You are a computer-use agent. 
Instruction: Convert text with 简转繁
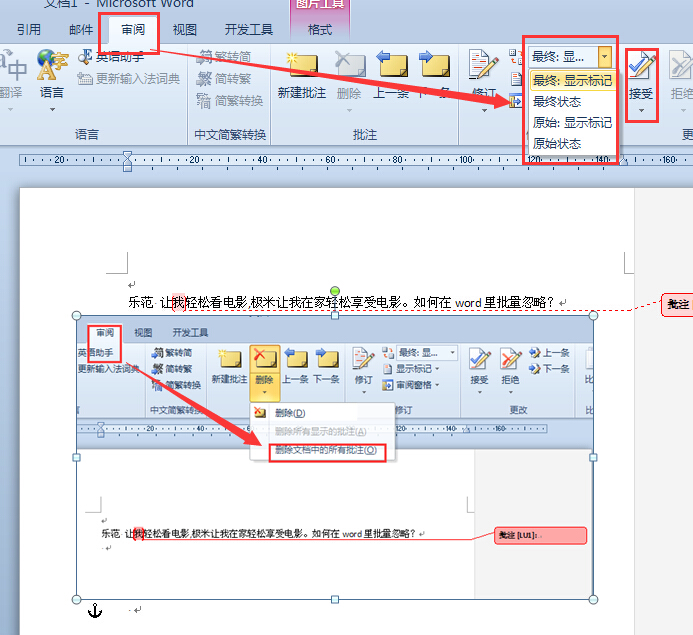point(224,79)
